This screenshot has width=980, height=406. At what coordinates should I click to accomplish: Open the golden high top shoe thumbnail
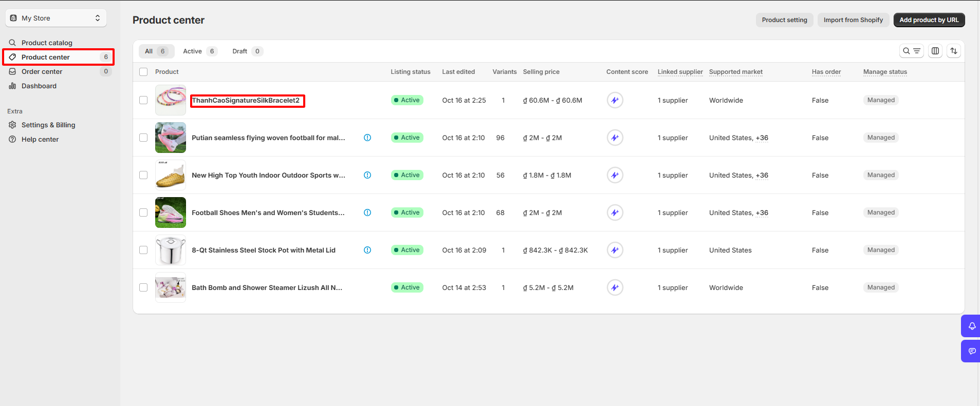[x=171, y=175]
